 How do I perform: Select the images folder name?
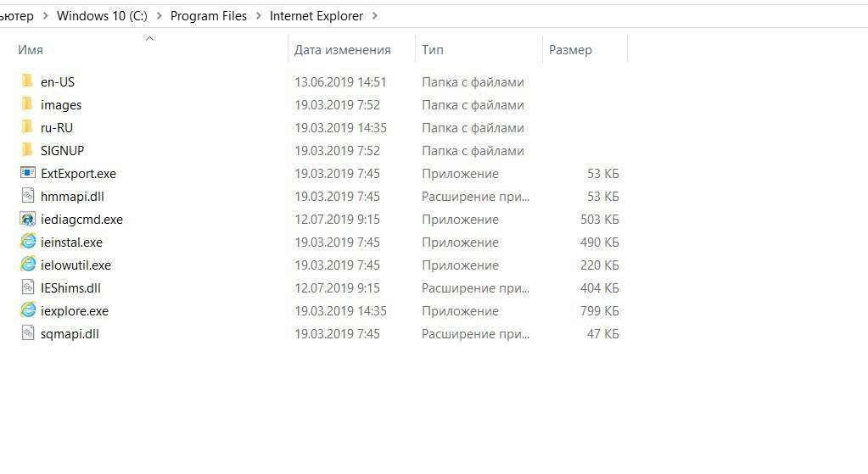[x=61, y=105]
